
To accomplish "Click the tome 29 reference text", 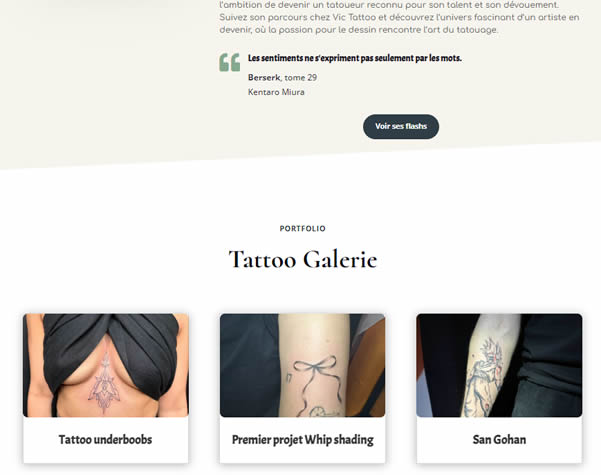I will 300,77.
